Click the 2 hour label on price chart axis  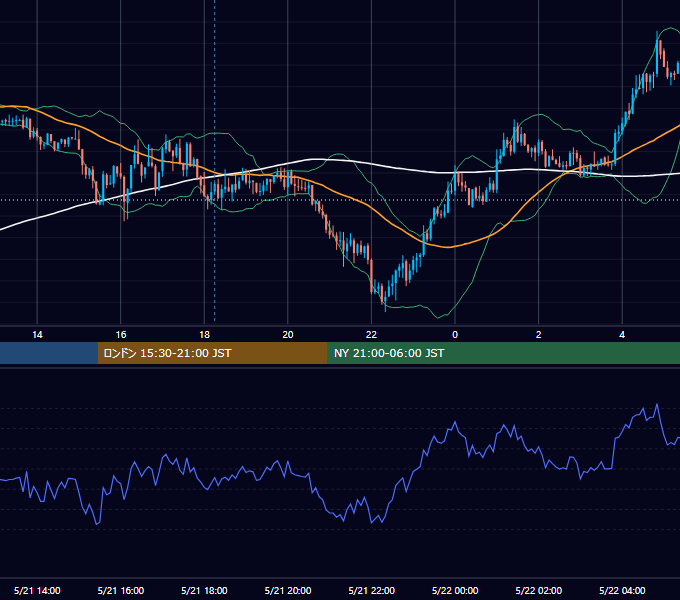tap(539, 335)
